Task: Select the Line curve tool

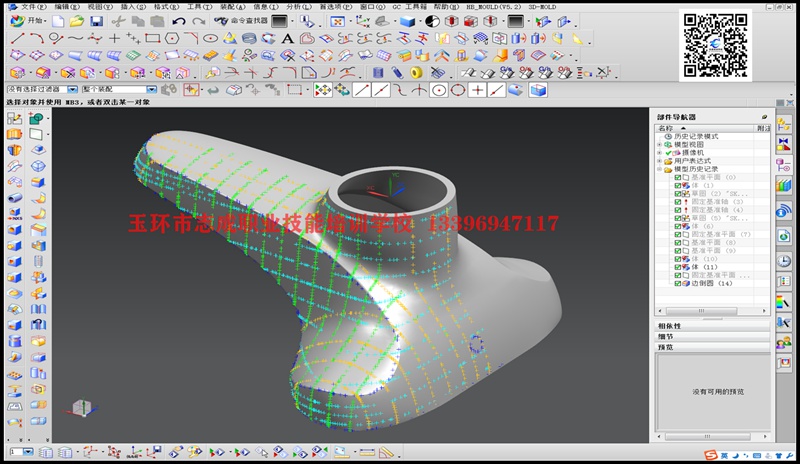Action: pos(17,38)
